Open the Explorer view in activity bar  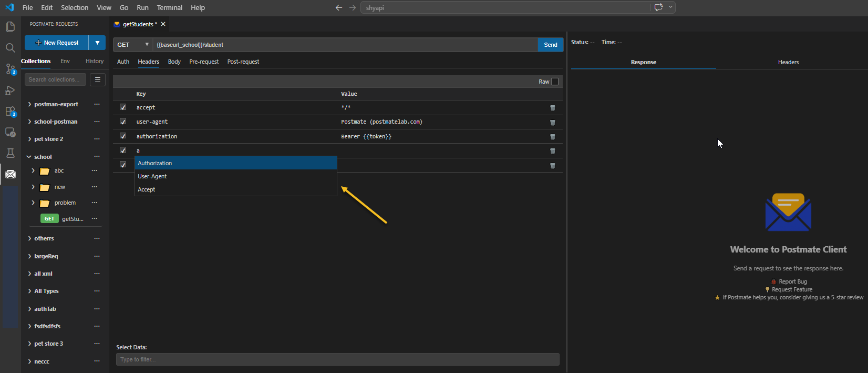(10, 26)
